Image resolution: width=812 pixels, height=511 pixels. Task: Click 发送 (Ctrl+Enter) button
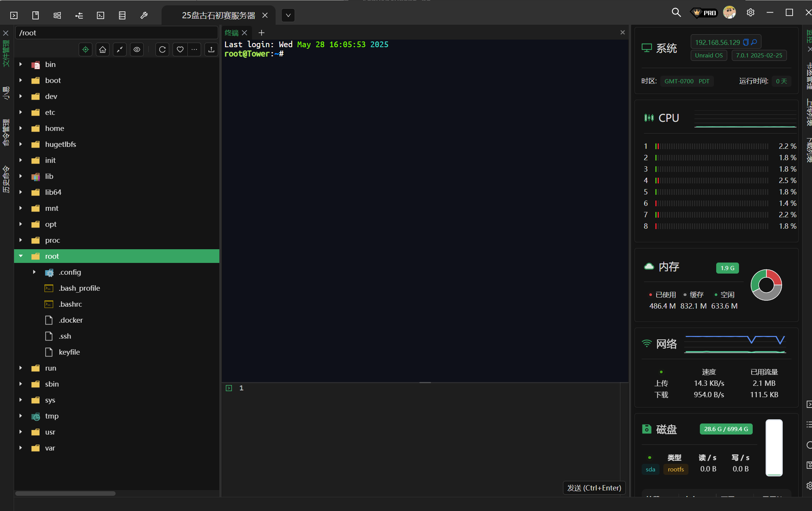[x=594, y=488]
